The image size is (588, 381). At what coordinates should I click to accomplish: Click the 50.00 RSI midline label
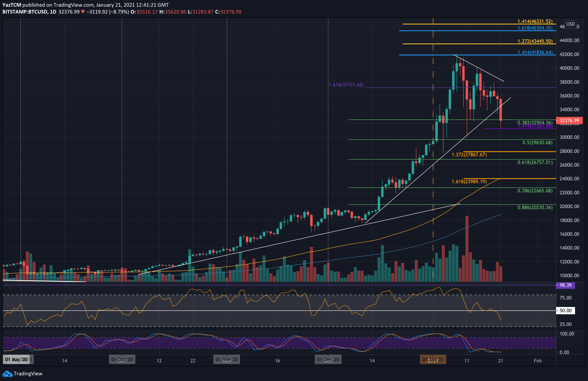pyautogui.click(x=566, y=311)
